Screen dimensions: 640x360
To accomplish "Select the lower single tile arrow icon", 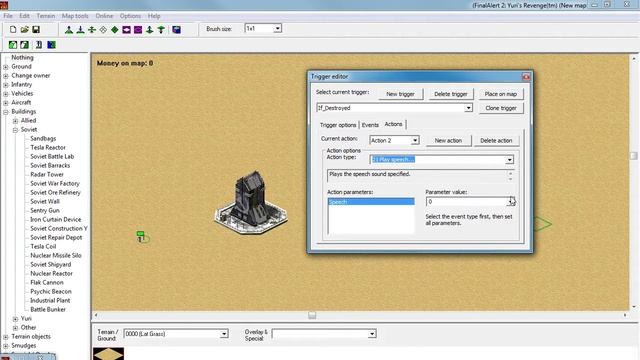I will point(161,29).
